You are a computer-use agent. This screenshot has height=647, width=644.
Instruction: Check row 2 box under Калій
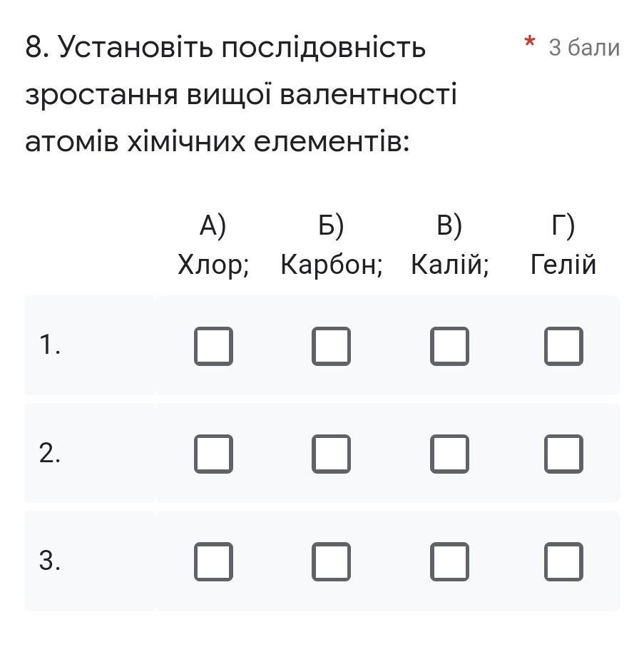click(449, 454)
